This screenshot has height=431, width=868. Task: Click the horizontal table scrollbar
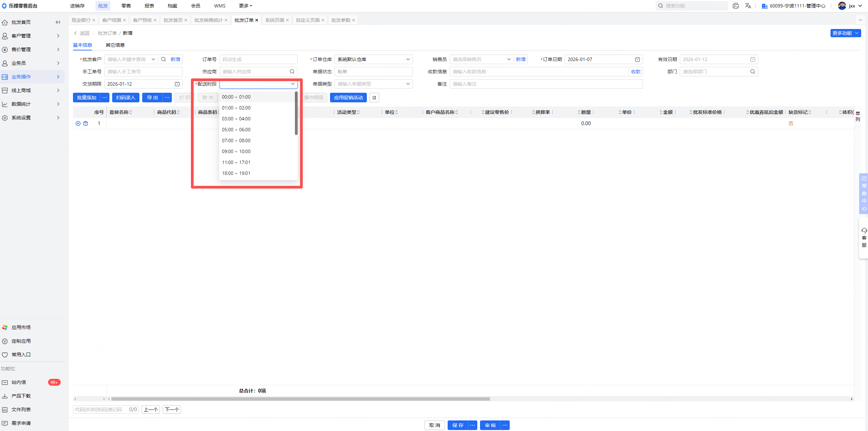coord(300,399)
